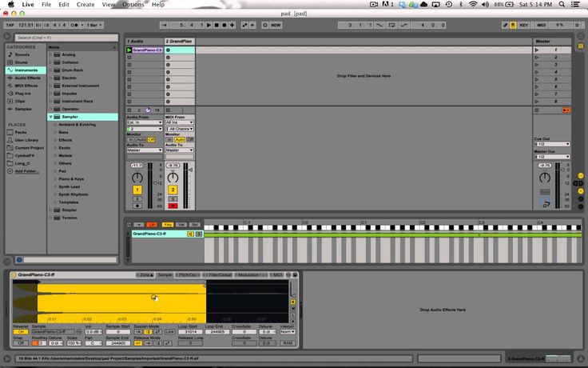Toggle the Automation Arm button

244,25
